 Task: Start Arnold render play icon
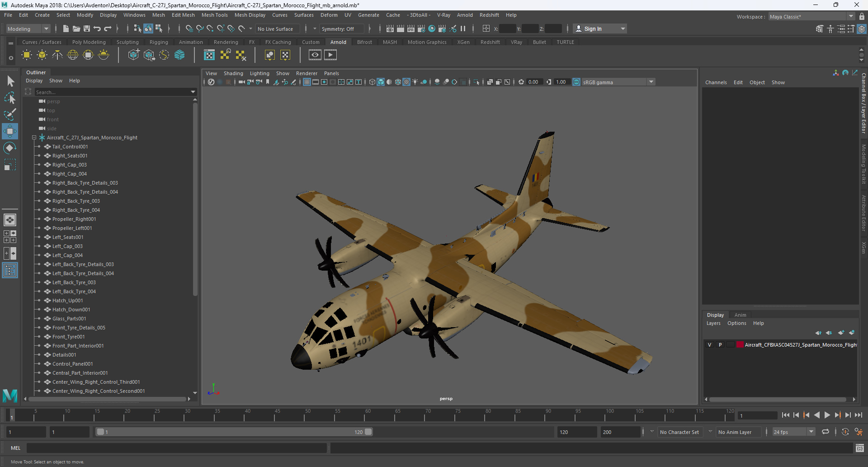[330, 55]
